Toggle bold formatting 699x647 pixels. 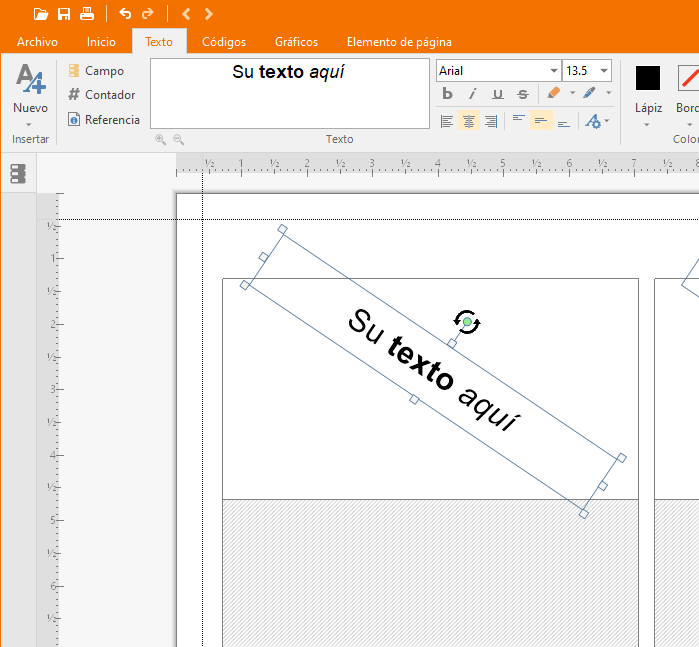tap(447, 94)
